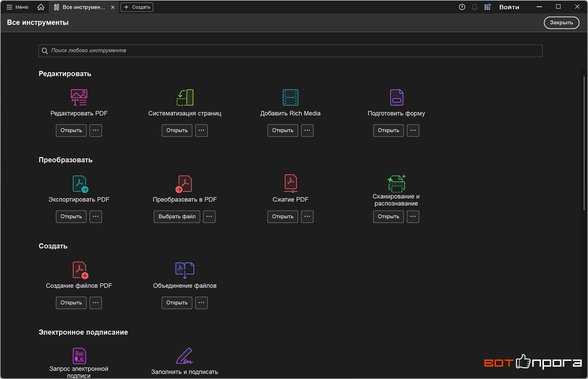588x379 pixels.
Task: Click the Электронное подписание section heading
Action: coord(83,332)
